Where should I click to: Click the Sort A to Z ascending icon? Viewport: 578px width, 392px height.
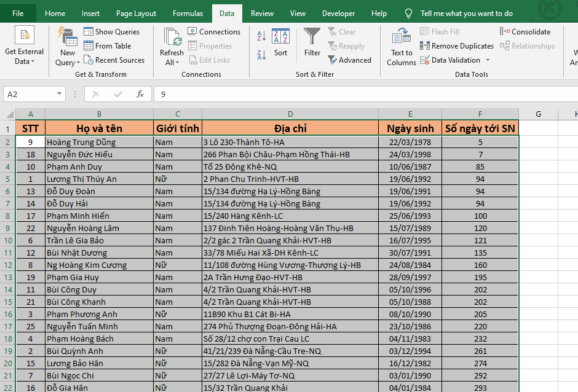pyautogui.click(x=261, y=36)
